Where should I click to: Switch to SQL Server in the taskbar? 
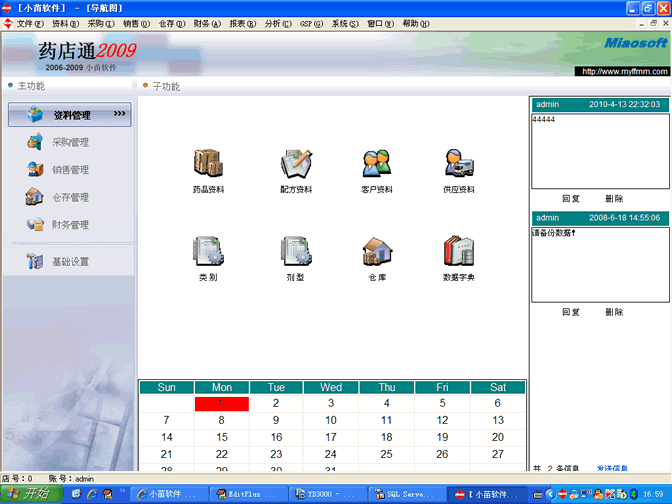point(406,494)
